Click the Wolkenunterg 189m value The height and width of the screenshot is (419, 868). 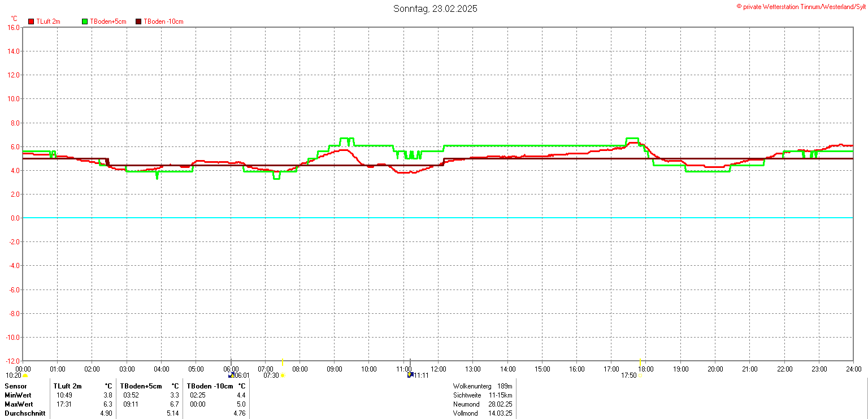(x=505, y=386)
